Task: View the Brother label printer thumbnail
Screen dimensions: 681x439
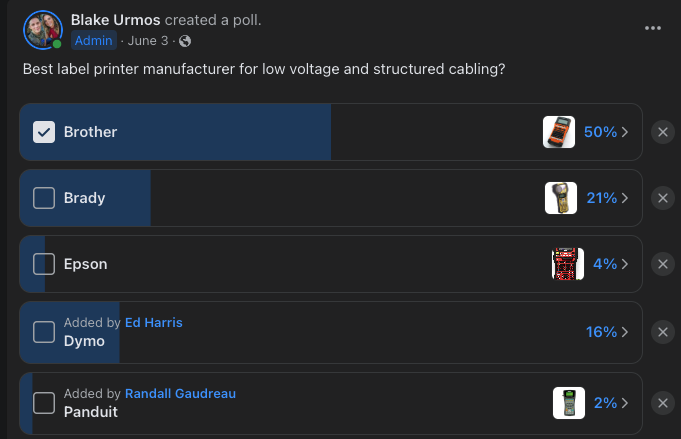Action: point(559,132)
